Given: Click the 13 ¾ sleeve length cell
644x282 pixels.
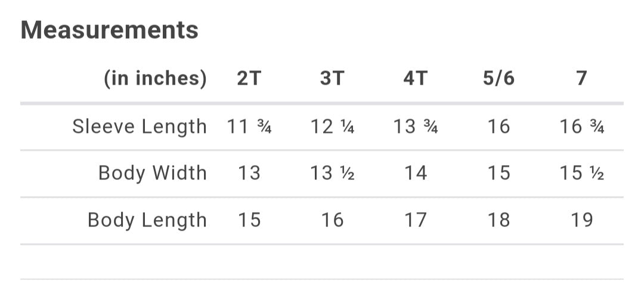Looking at the screenshot, I should (x=416, y=126).
